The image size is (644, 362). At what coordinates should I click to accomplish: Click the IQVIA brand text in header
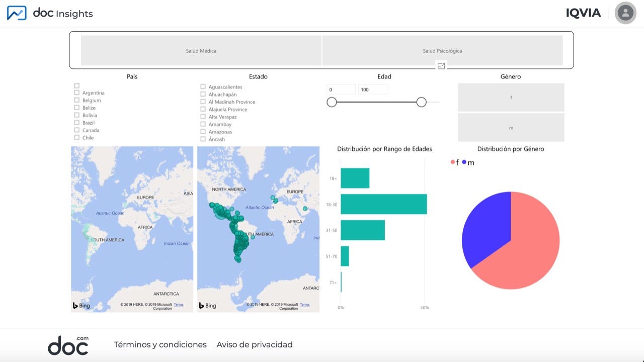584,13
